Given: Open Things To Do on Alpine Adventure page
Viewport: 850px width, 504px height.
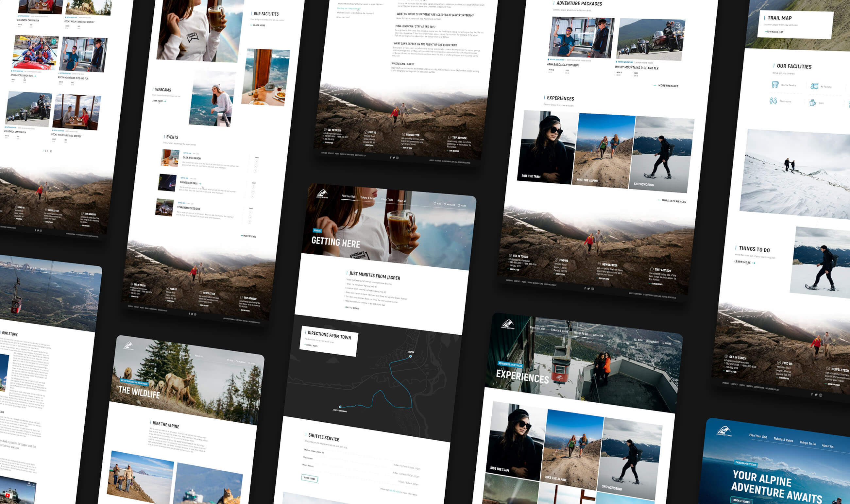Looking at the screenshot, I should tap(807, 443).
